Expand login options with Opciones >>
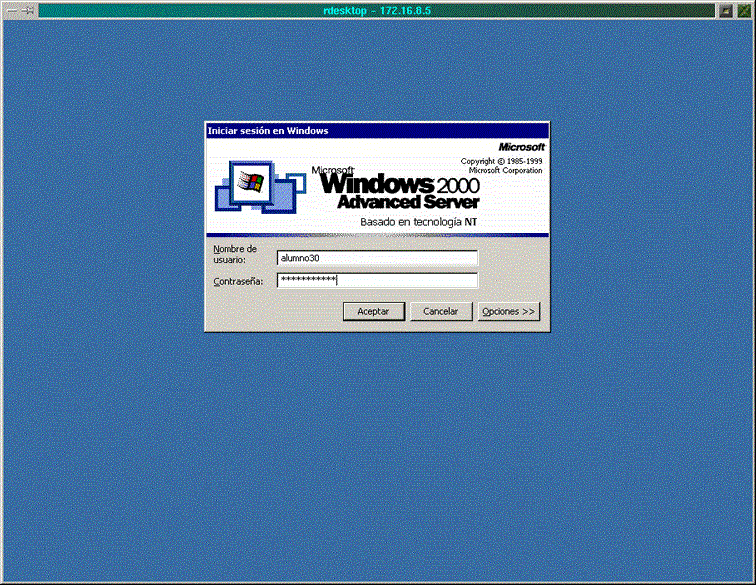Screen dimensions: 756x585 click(x=509, y=312)
